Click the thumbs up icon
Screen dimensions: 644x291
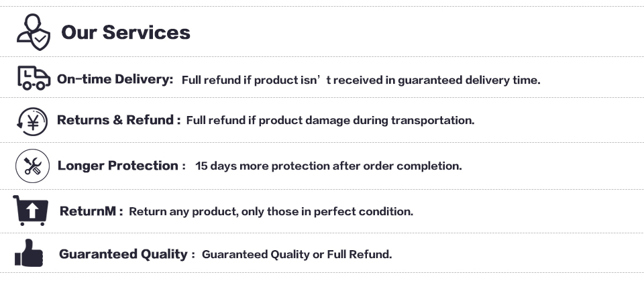pos(29,253)
